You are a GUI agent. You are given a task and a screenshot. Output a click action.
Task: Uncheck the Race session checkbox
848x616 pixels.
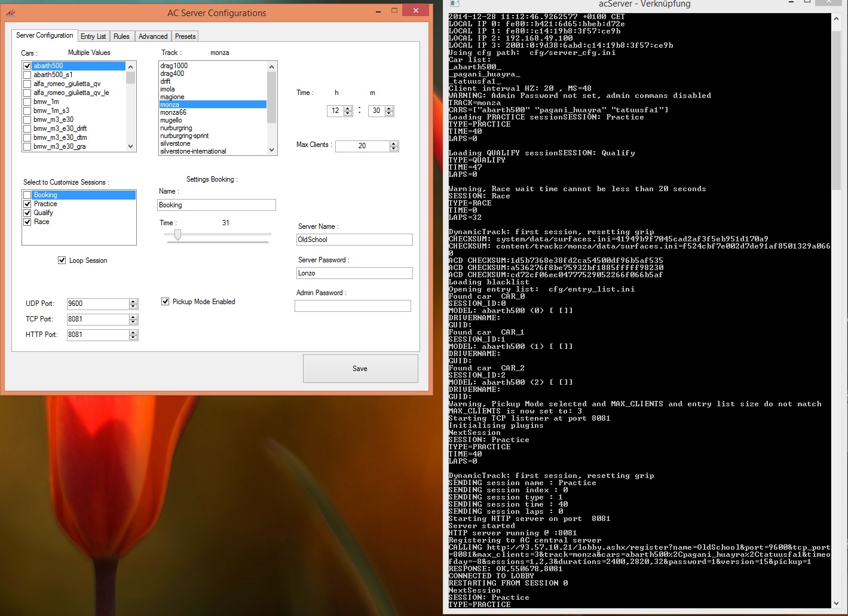tap(27, 222)
